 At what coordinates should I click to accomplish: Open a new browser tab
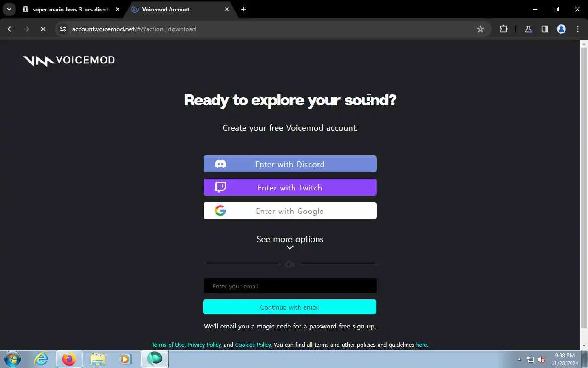coord(243,9)
